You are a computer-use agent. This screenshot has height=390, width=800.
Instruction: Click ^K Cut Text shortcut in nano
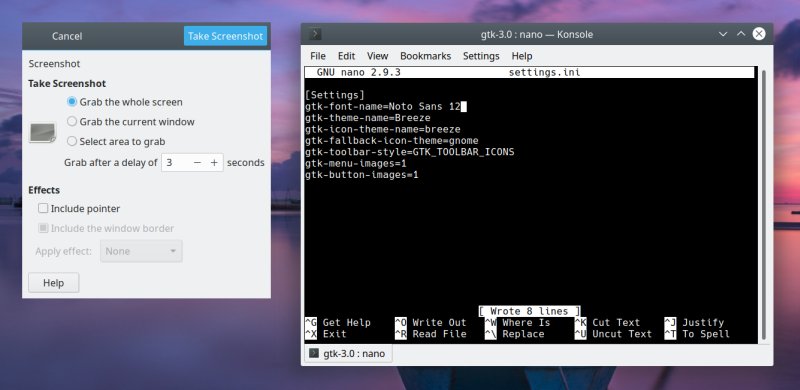pos(607,323)
